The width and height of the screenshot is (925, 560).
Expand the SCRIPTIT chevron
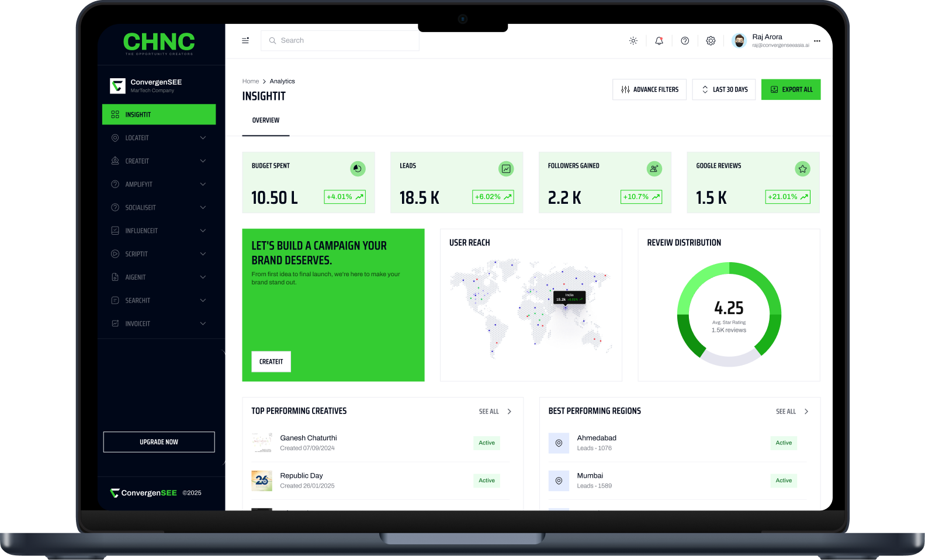(203, 254)
